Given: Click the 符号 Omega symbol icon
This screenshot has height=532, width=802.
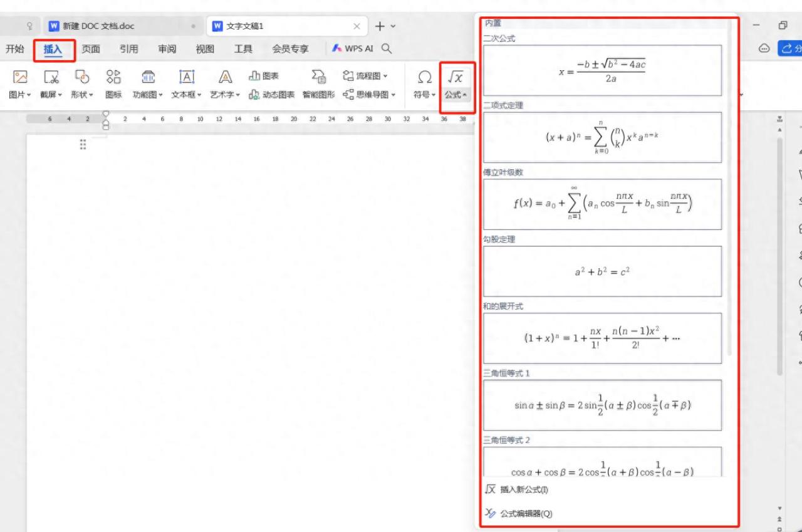Looking at the screenshot, I should 424,78.
